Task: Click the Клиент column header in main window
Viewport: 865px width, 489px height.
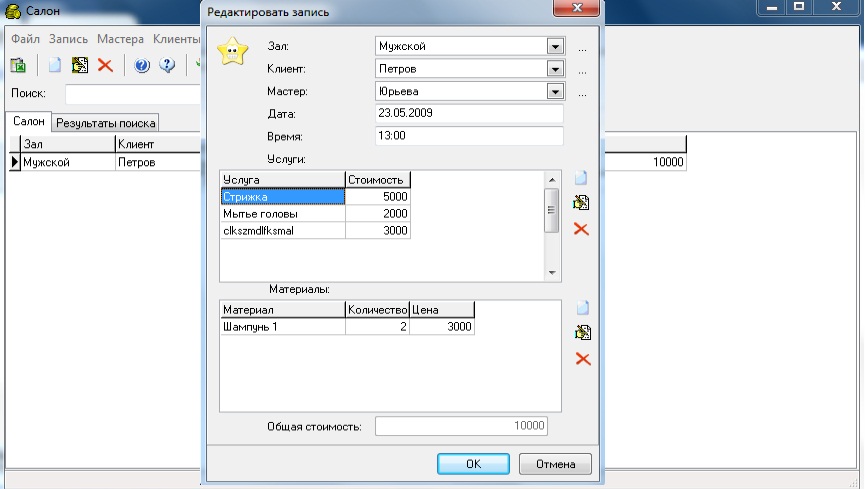Action: click(x=158, y=144)
